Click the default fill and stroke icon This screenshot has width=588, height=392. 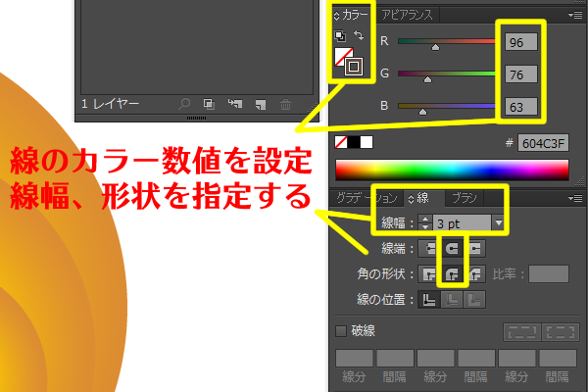tap(340, 37)
